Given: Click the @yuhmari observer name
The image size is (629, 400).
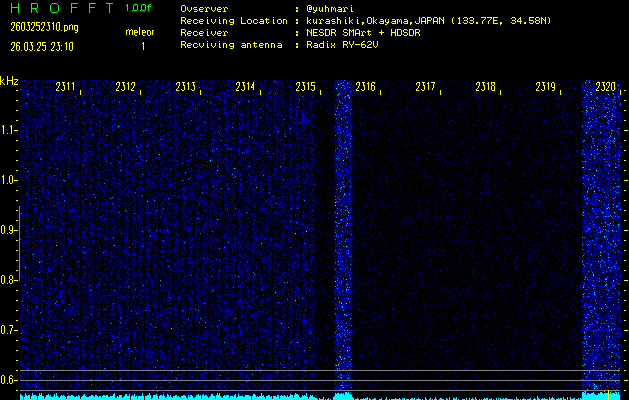Looking at the screenshot, I should [328, 8].
